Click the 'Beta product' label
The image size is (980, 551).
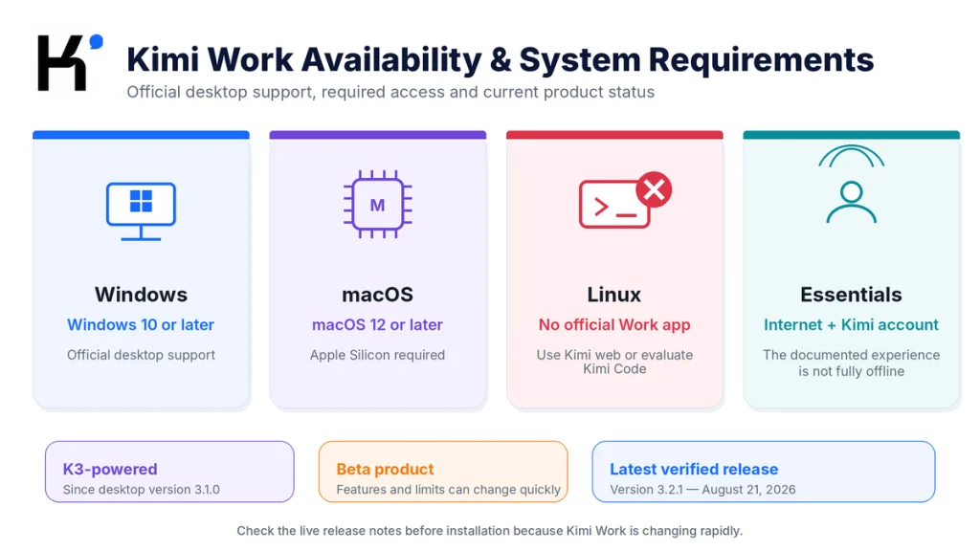[385, 469]
